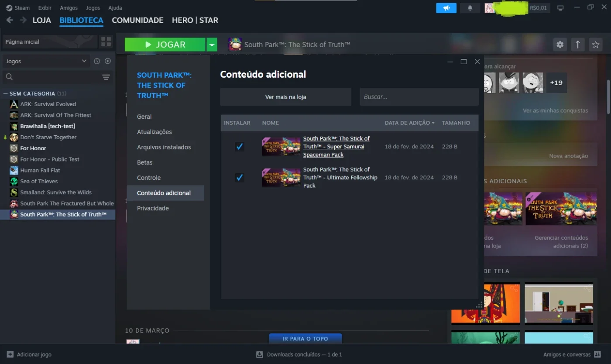611x364 pixels.
Task: Click the Big Picture mode monitor icon
Action: click(561, 8)
